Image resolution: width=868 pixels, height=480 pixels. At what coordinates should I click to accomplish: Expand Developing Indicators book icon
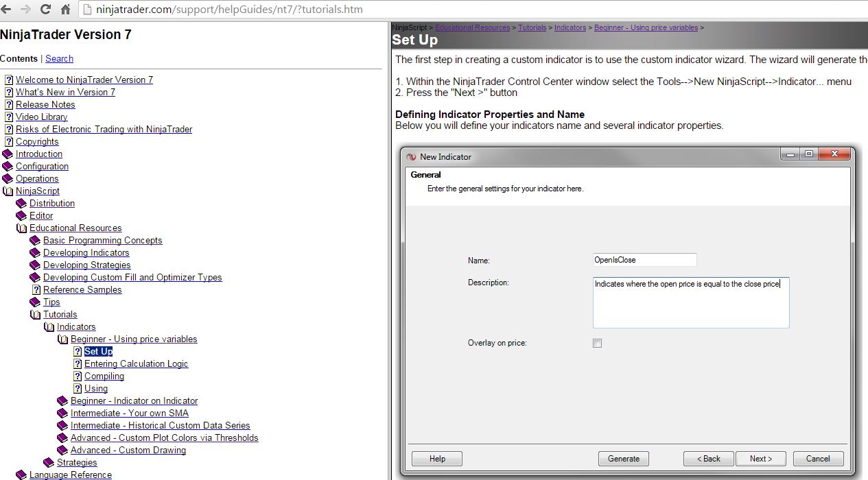[x=35, y=252]
